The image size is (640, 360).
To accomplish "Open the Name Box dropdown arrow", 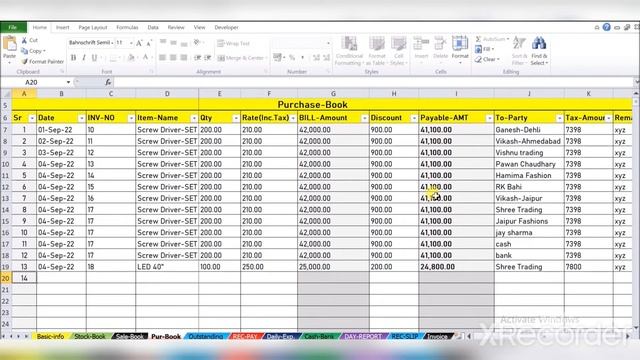I will coord(68,82).
